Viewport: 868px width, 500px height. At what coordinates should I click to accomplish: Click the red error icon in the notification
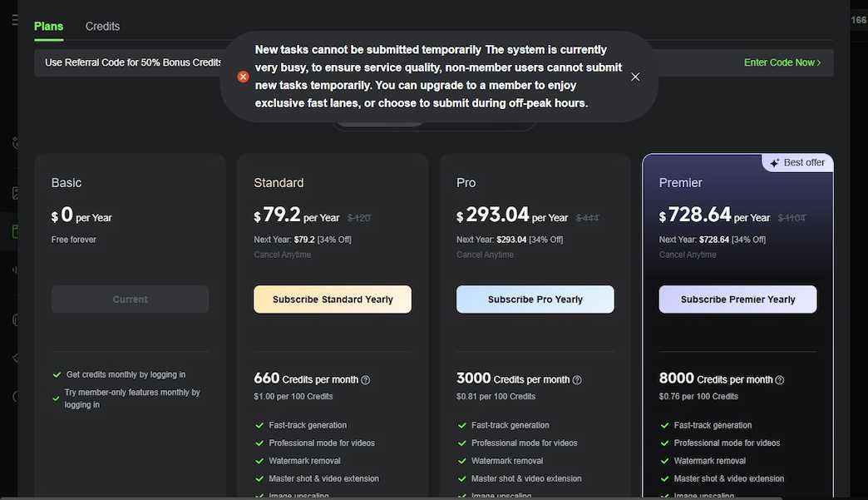click(x=243, y=77)
